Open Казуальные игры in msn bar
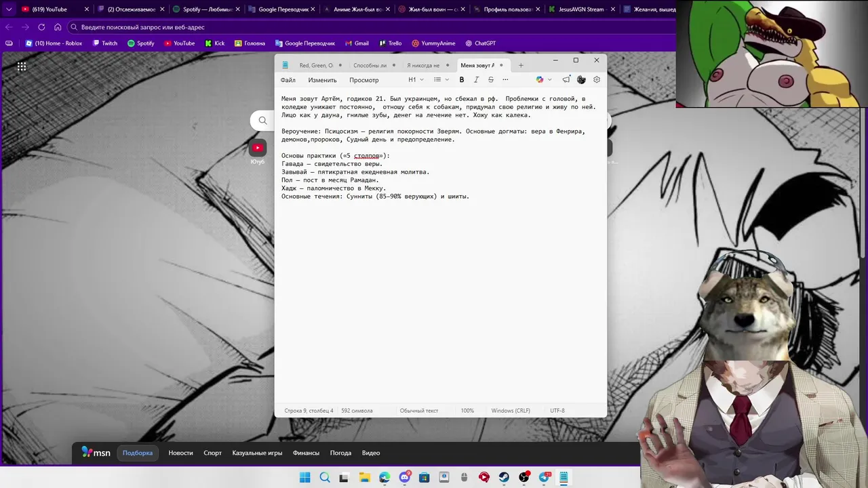 257,453
